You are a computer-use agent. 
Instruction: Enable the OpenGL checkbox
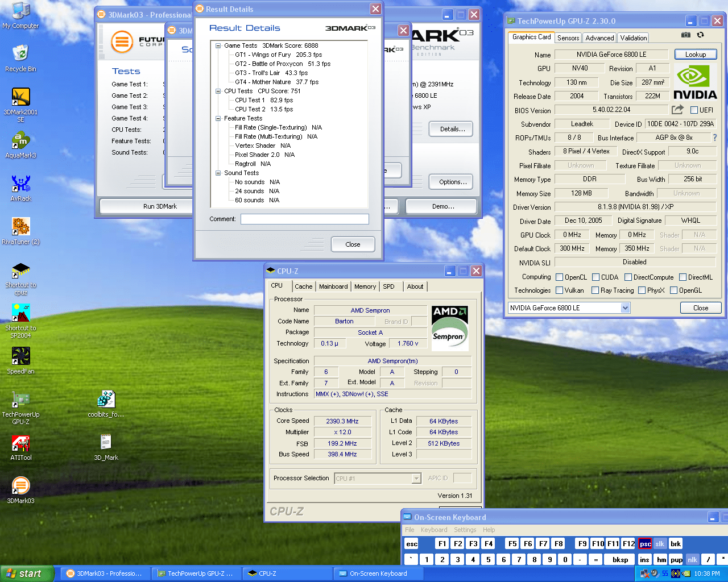[673, 290]
